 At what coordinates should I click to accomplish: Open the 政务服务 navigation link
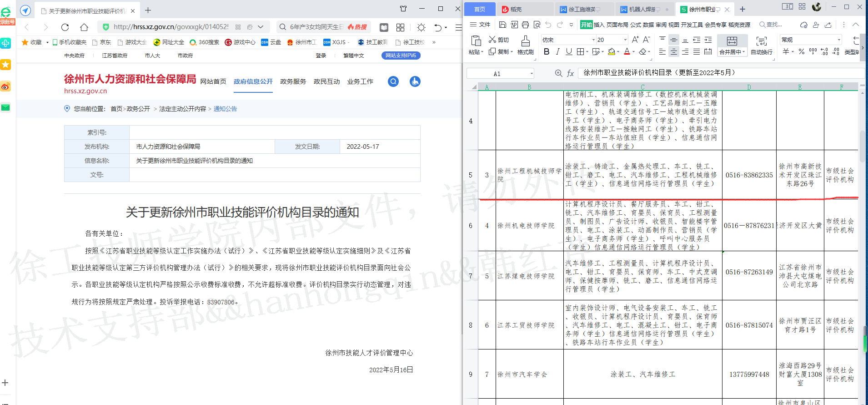(x=293, y=81)
